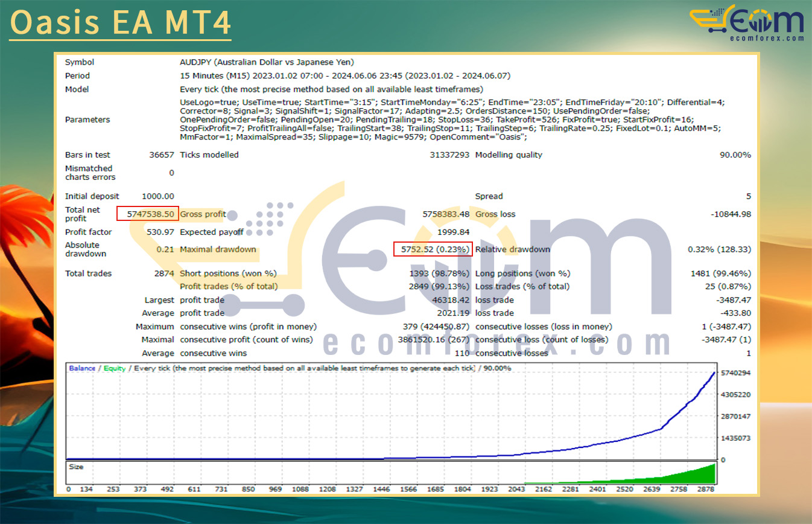Click the blue Balance legend label
The image size is (812, 524).
click(82, 368)
